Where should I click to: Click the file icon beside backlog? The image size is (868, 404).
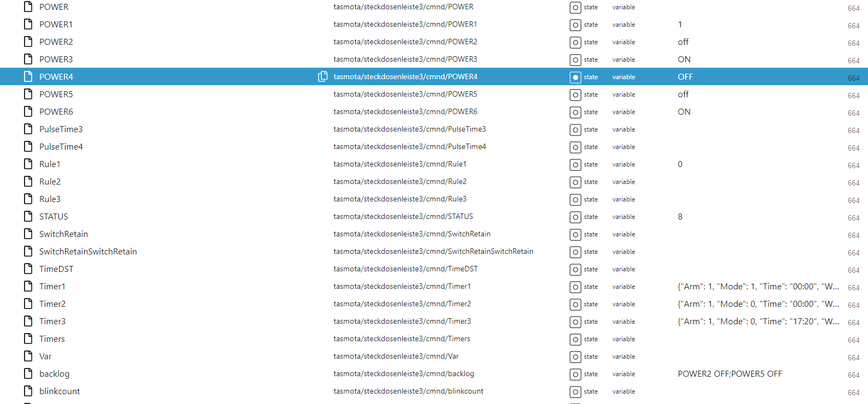(28, 373)
